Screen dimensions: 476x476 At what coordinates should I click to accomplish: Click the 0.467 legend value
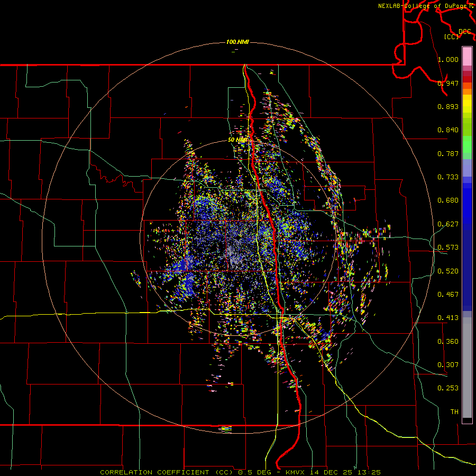(x=448, y=295)
